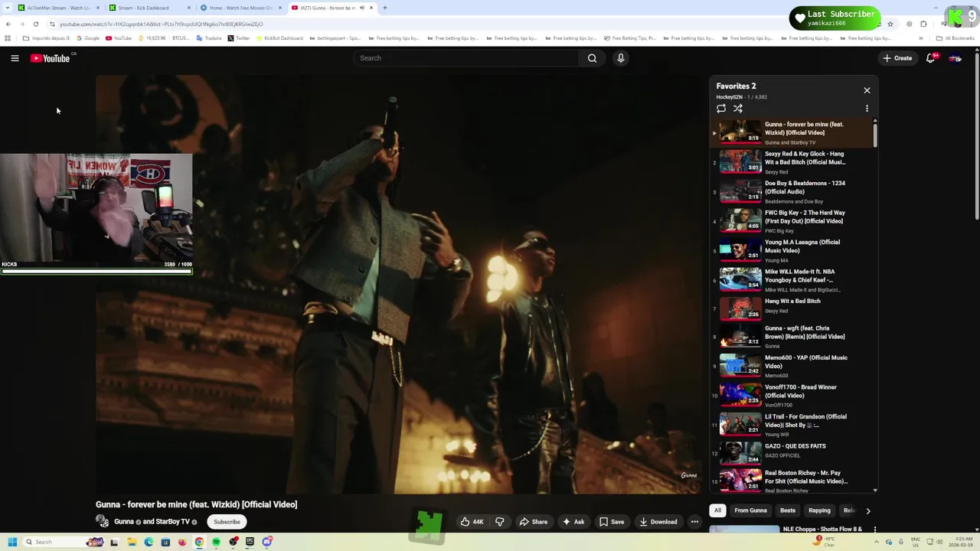Screen dimensions: 980x551
Task: Open the Twitter bookmark
Action: point(239,38)
